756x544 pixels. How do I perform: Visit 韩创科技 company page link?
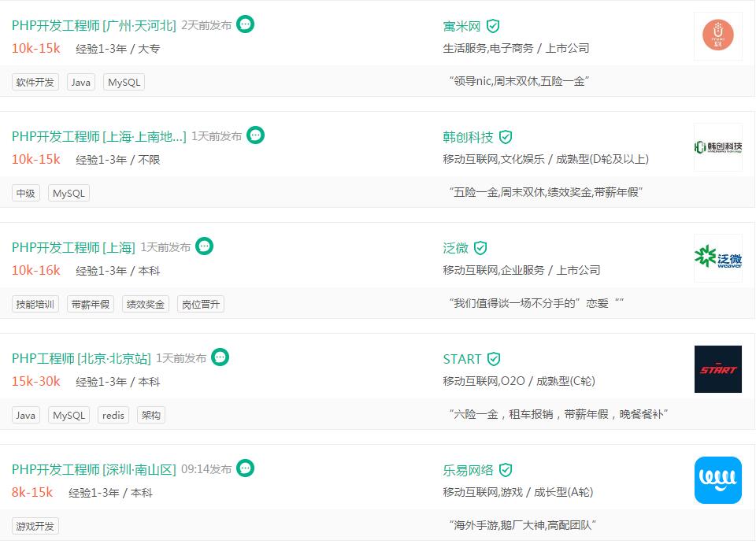[468, 137]
